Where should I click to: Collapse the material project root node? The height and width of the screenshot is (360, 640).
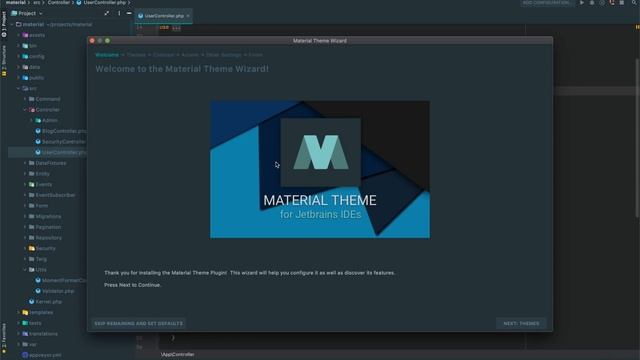click(x=12, y=24)
